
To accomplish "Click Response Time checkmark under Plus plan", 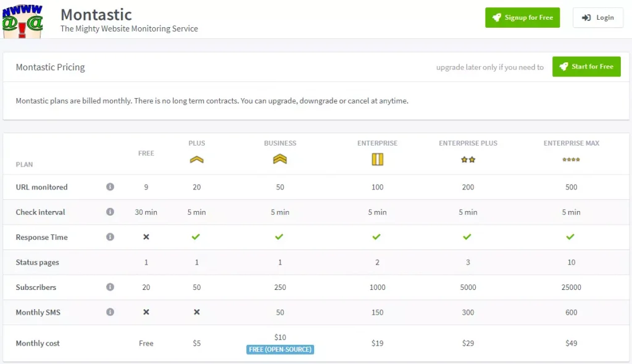I will pos(197,237).
